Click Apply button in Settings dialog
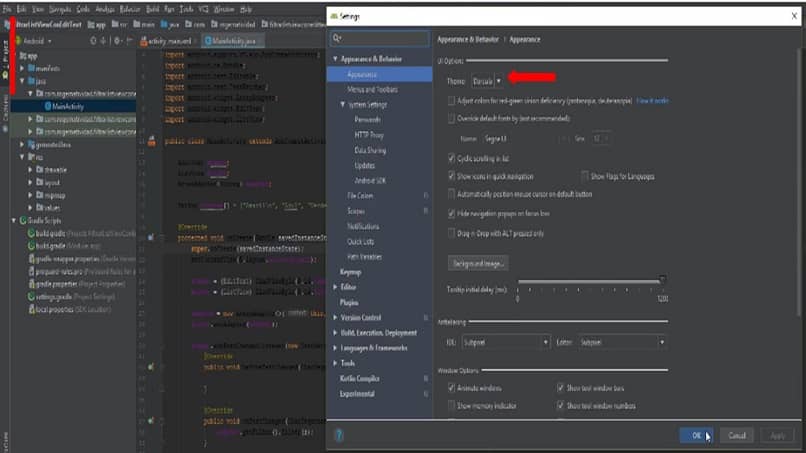The height and width of the screenshot is (453, 806). click(777, 436)
